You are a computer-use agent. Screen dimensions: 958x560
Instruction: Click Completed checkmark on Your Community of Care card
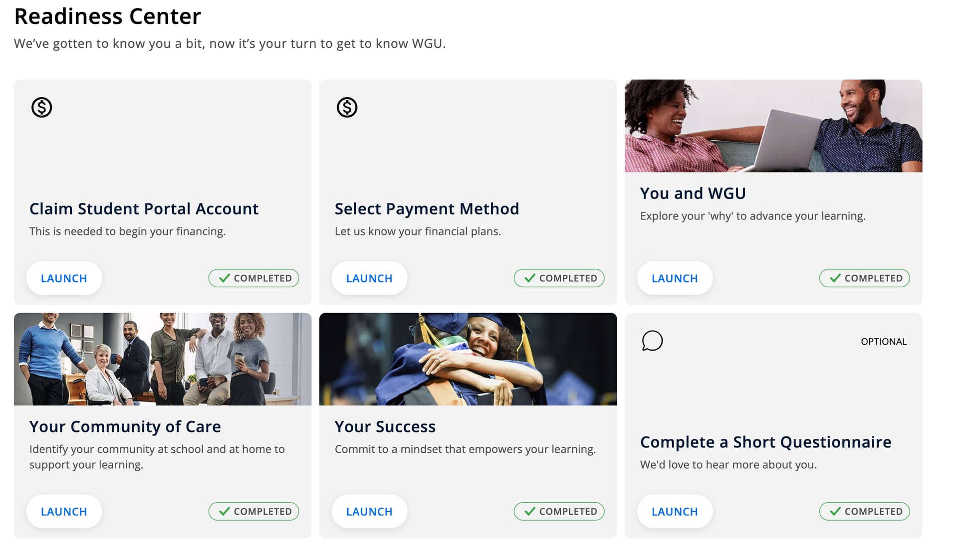tap(225, 511)
